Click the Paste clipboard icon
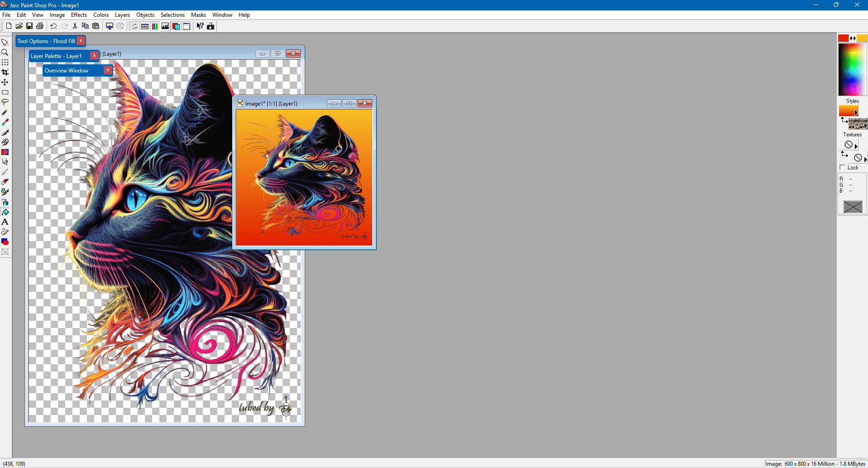Viewport: 868px width, 468px height. point(96,26)
